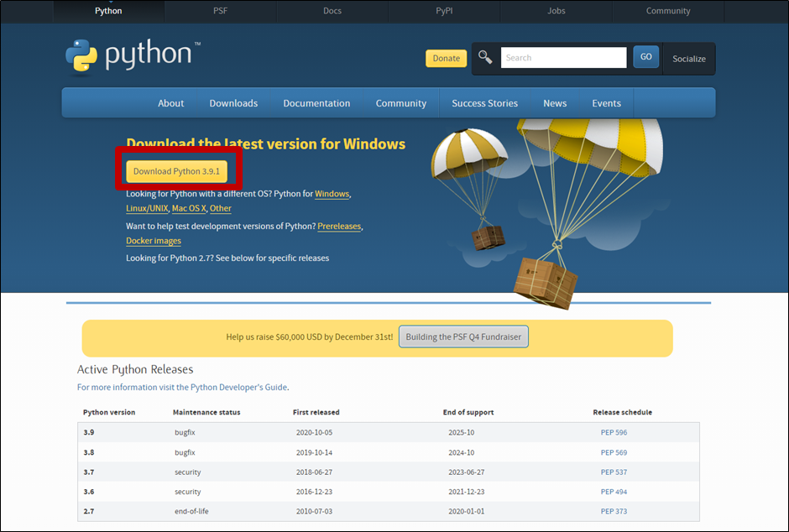789x532 pixels.
Task: Open the Docker images link
Action: click(154, 241)
